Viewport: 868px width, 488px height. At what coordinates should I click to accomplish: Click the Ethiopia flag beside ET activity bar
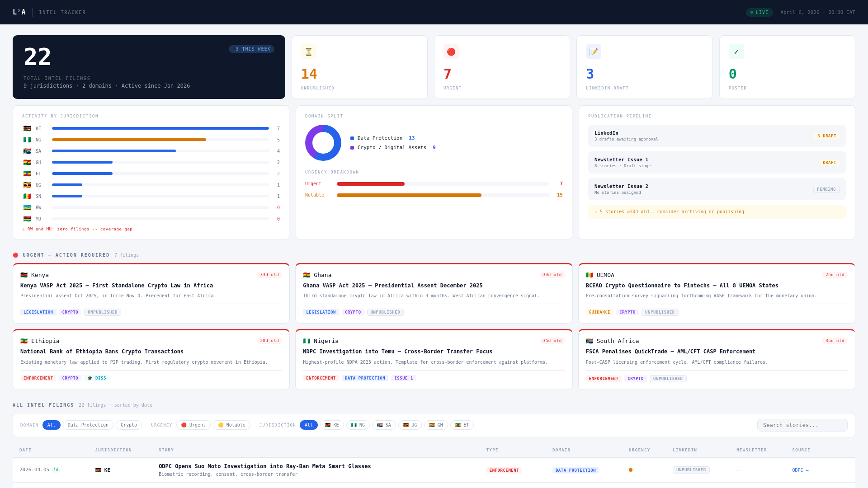27,174
